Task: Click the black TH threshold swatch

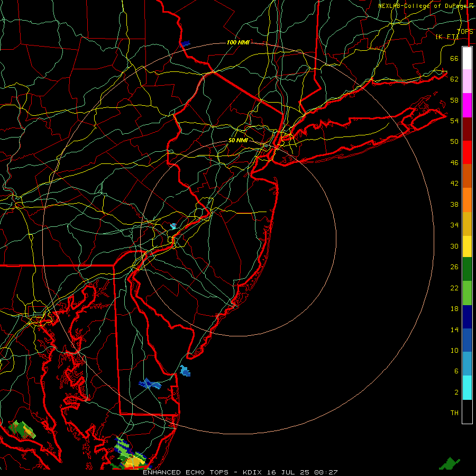Action: pyautogui.click(x=467, y=411)
